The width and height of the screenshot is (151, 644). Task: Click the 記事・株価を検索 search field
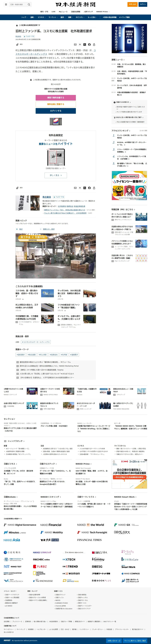18,4
